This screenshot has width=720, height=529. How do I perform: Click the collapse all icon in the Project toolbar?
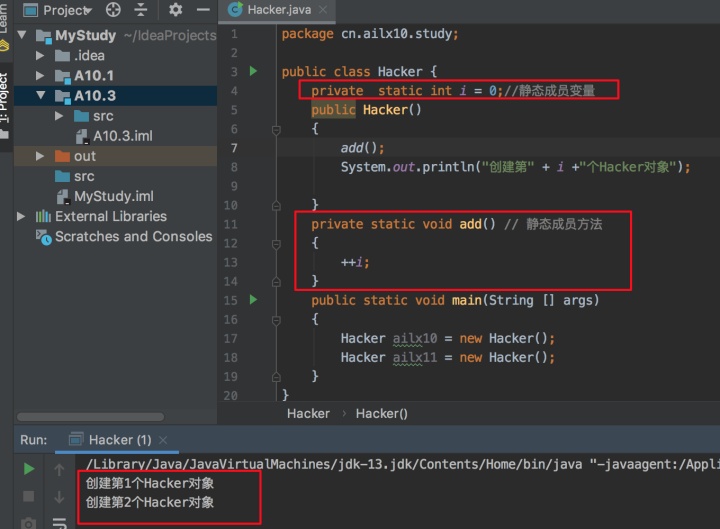pos(141,10)
